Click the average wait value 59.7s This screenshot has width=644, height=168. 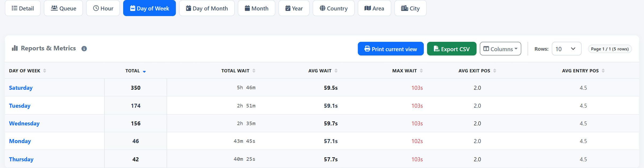(x=331, y=123)
